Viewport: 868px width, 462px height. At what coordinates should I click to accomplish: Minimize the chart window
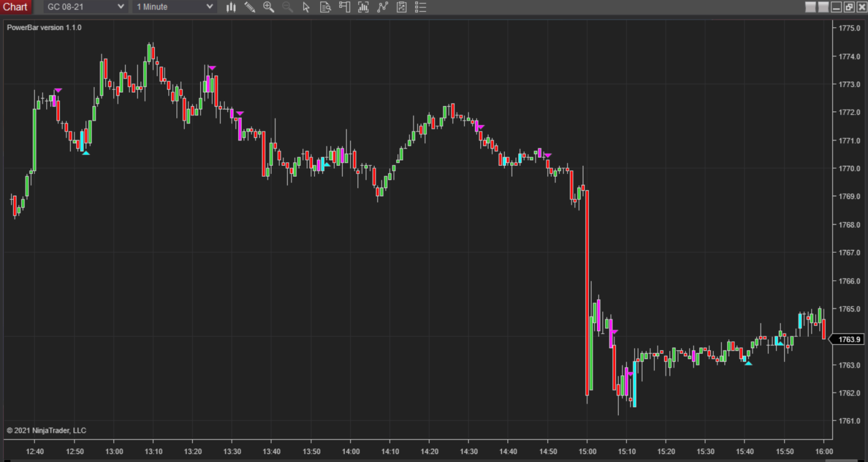point(836,7)
